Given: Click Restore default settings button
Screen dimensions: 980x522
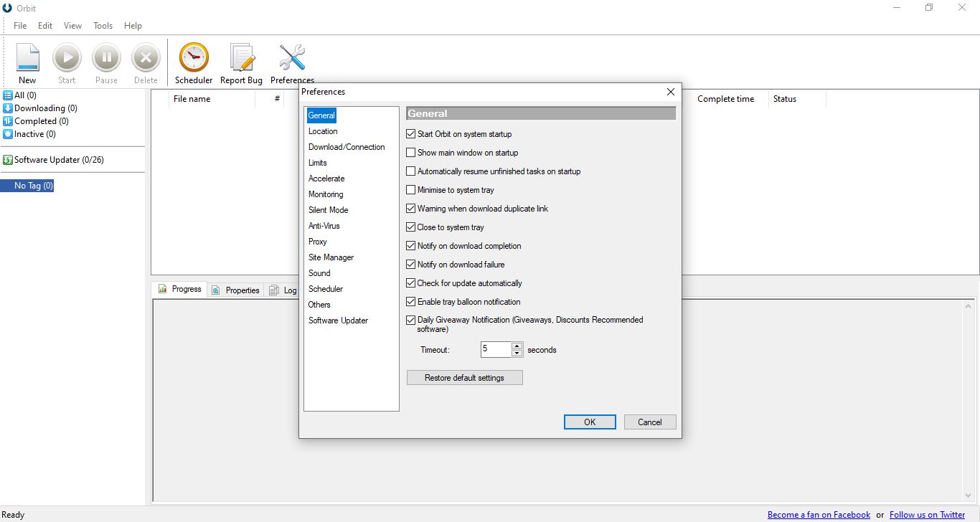Looking at the screenshot, I should [x=465, y=378].
